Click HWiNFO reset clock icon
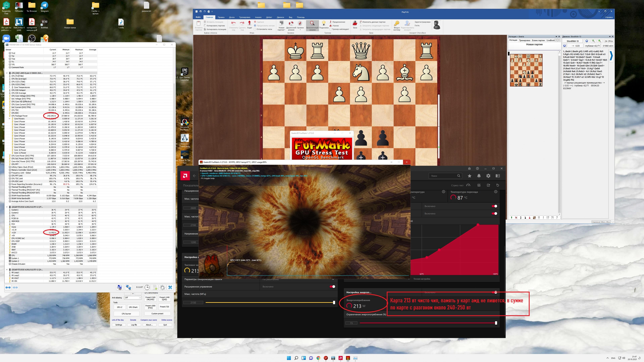 [147, 287]
